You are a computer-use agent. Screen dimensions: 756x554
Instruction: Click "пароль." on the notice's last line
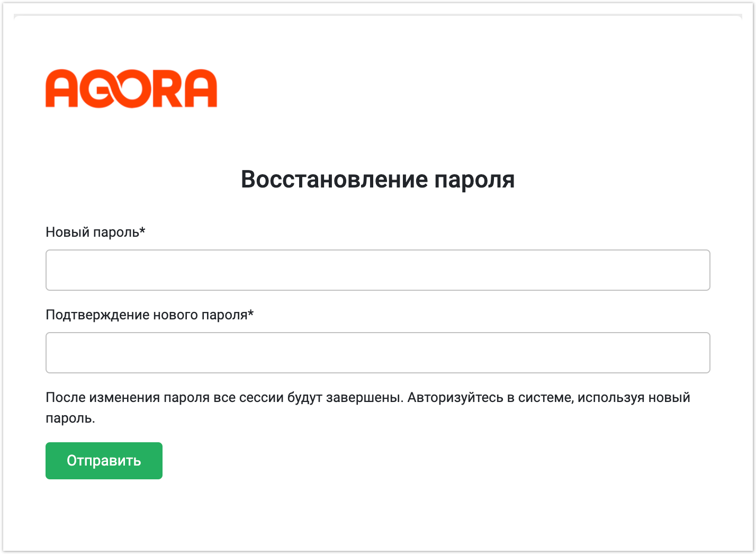(x=70, y=418)
